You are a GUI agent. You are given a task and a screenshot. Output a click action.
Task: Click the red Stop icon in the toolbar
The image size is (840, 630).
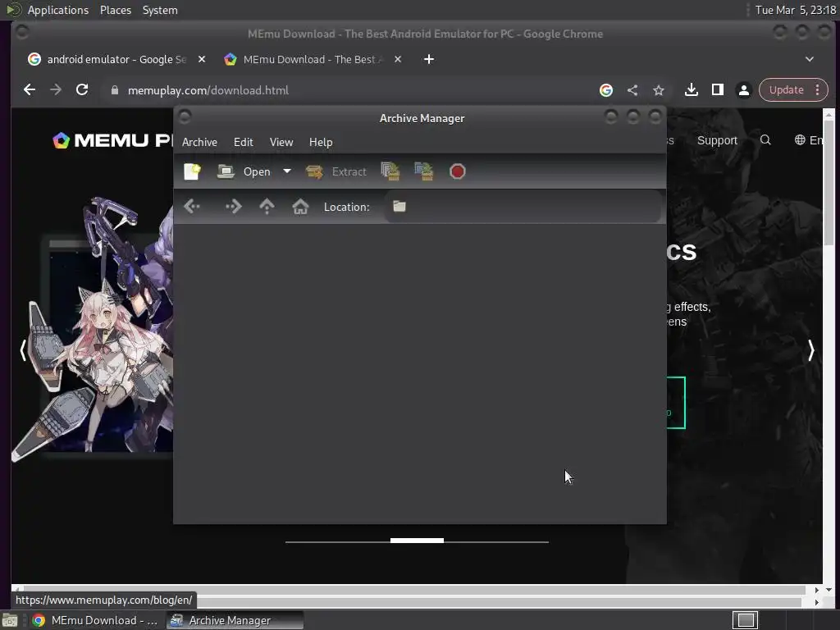tap(458, 171)
